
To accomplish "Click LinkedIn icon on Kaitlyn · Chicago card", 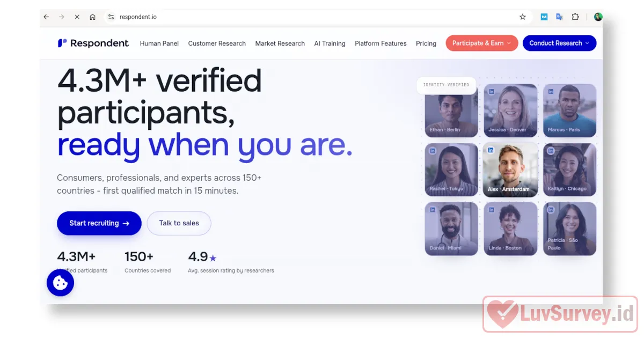I will (550, 151).
